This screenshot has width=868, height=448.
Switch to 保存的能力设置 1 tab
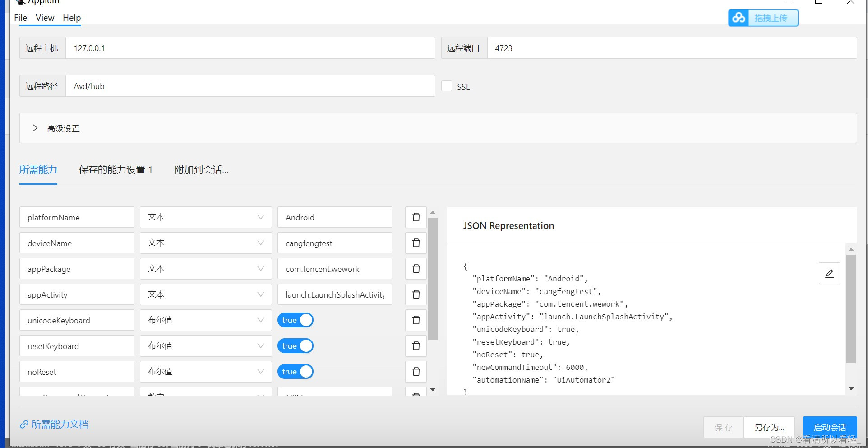tap(116, 170)
